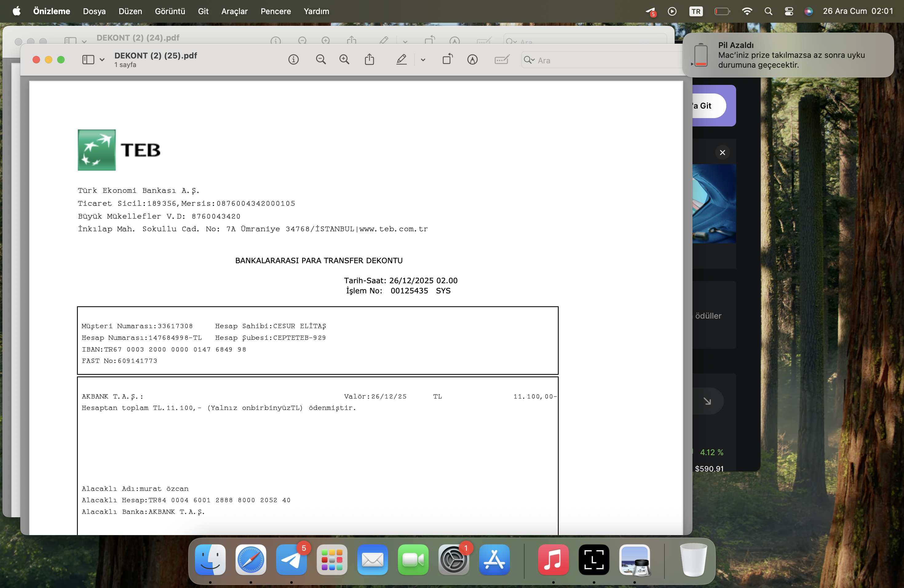Open the screenshot capture app in the Dock
The width and height of the screenshot is (904, 588).
coord(594,559)
